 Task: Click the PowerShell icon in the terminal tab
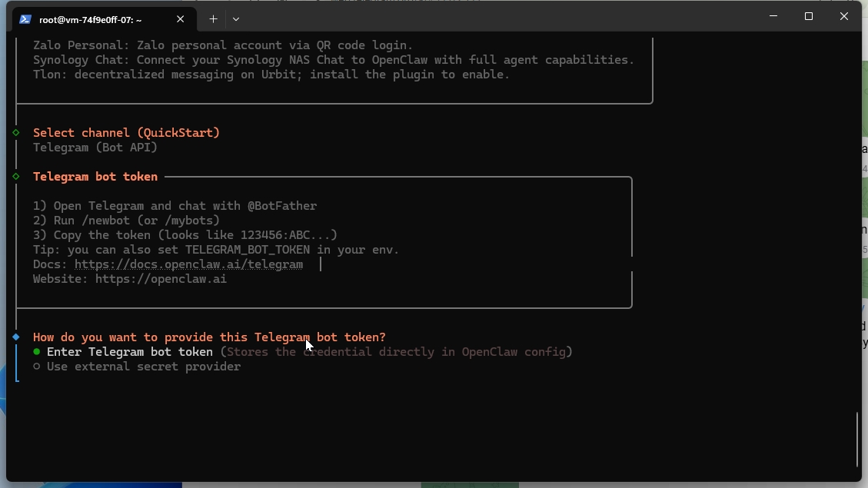(x=25, y=19)
